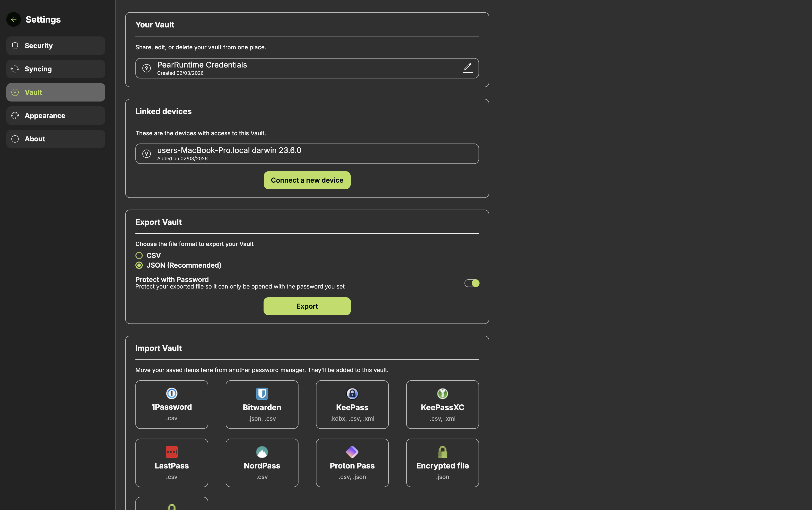Open the Security settings section
Viewport: 812px width, 510px height.
[56, 46]
